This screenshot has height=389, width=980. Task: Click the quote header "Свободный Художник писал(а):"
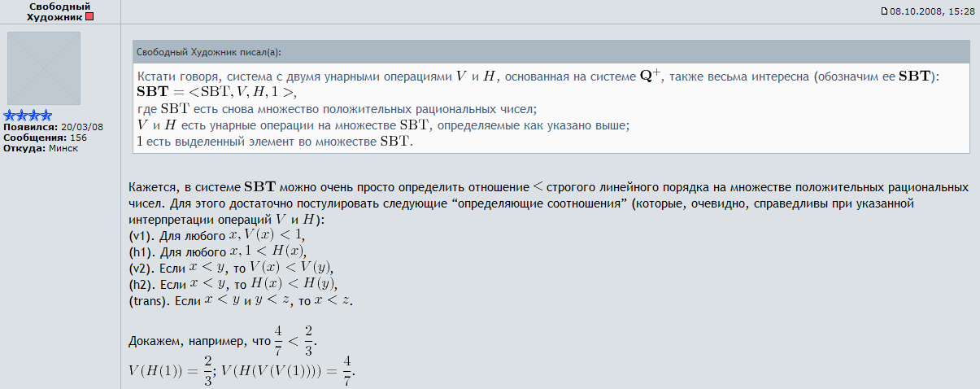pos(209,52)
